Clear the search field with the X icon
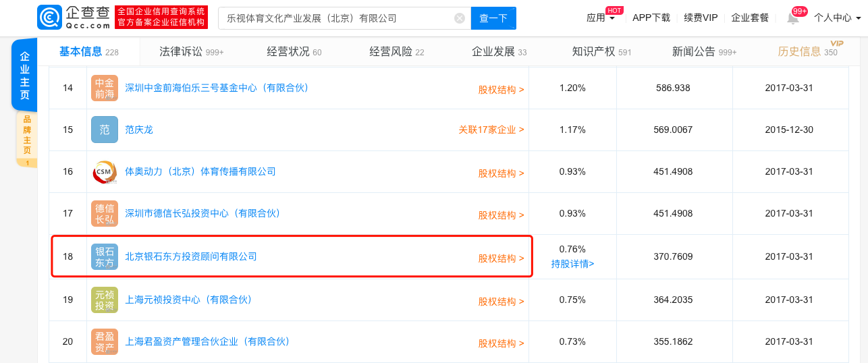 [460, 18]
